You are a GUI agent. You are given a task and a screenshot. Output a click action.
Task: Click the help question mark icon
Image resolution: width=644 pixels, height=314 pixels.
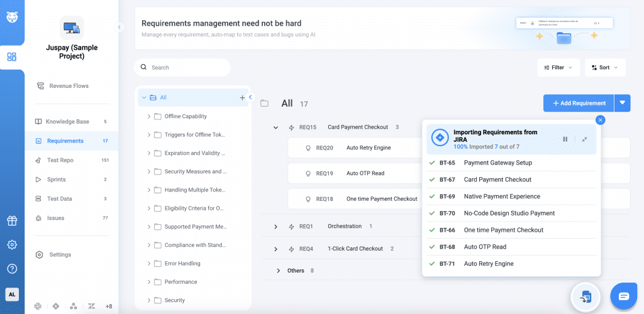pos(12,269)
